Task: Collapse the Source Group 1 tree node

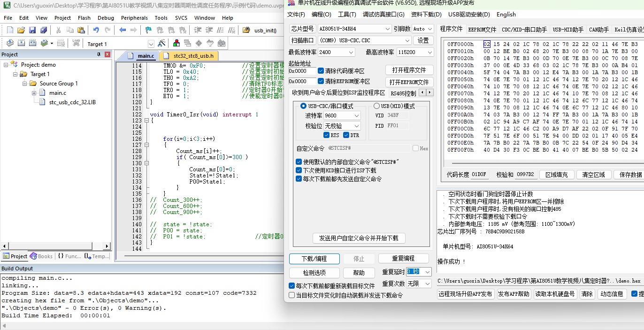Action: [24, 84]
